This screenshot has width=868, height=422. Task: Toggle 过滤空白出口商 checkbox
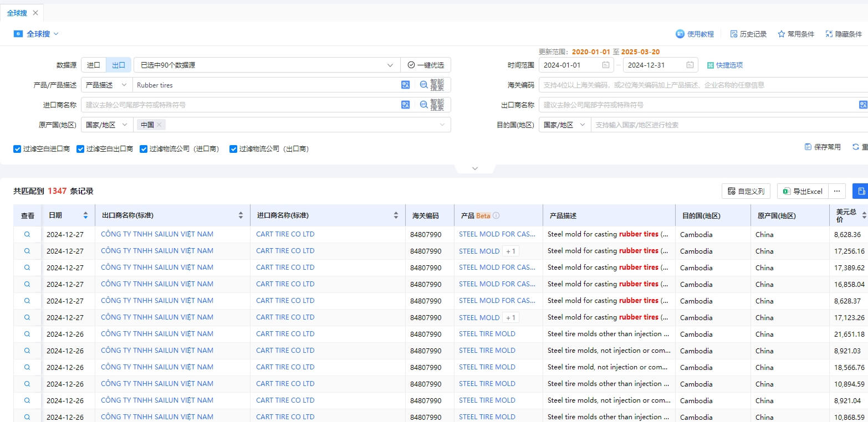click(x=80, y=149)
